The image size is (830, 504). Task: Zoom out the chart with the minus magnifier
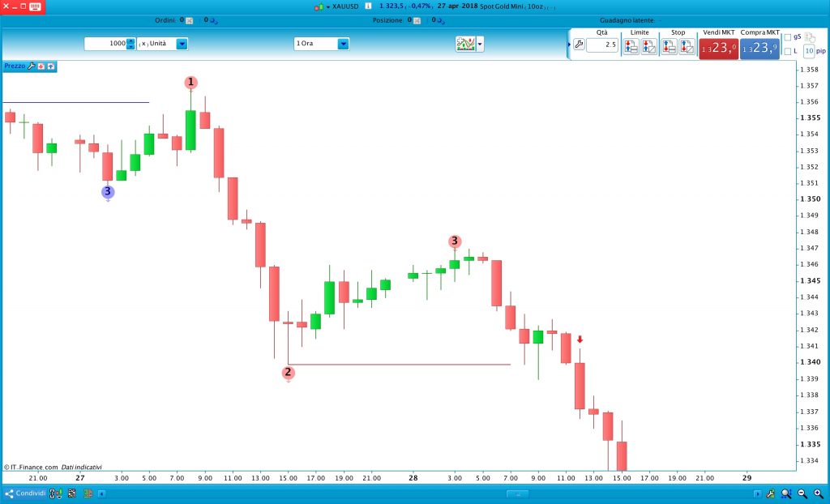(x=802, y=493)
